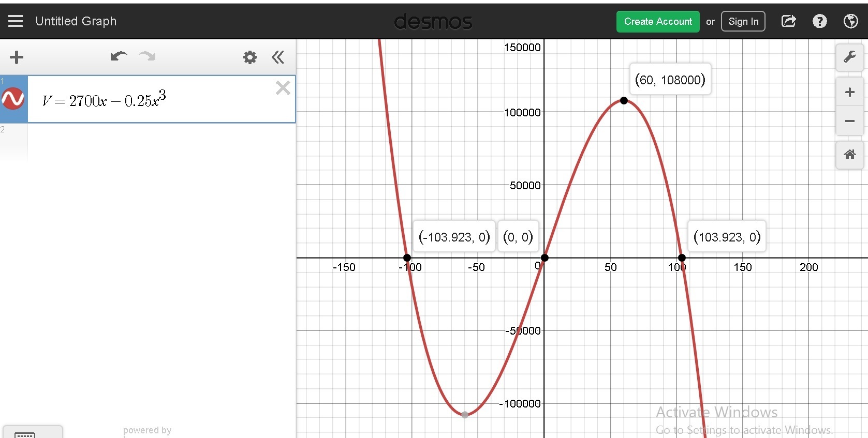Open the Untitled Graph title
This screenshot has width=868, height=438.
pos(76,21)
